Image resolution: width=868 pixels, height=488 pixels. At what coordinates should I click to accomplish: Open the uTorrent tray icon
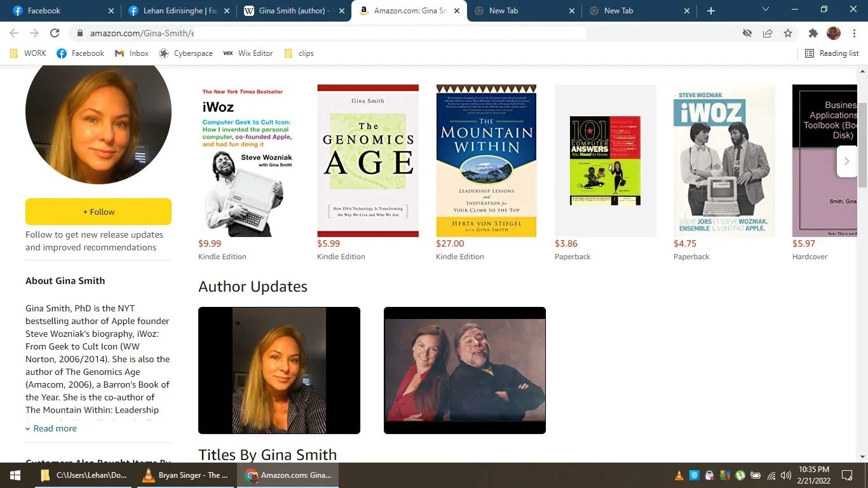tap(740, 475)
